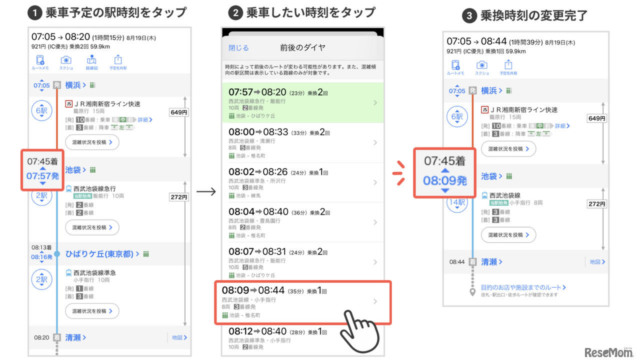Expand the 横浜 station chevron
Image resolution: width=640 pixels, height=364 pixels.
point(83,85)
